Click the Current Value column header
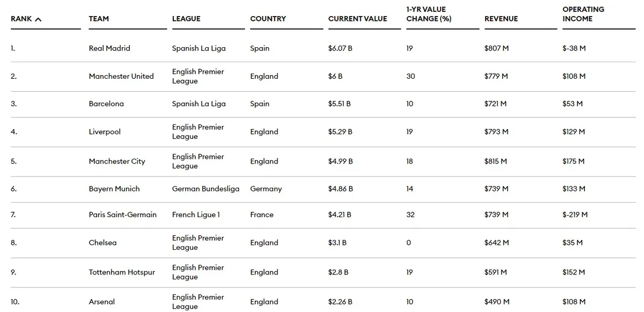 tap(357, 19)
